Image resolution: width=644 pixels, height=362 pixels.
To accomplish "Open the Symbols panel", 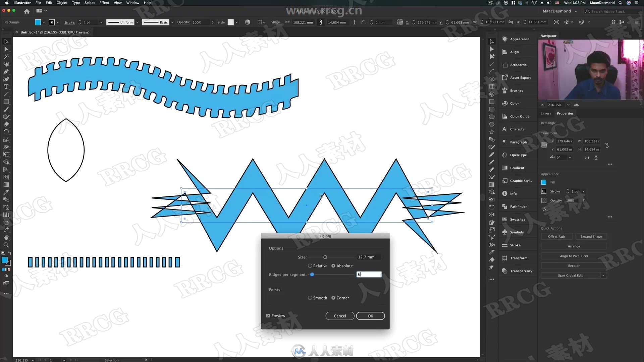I will (x=517, y=232).
